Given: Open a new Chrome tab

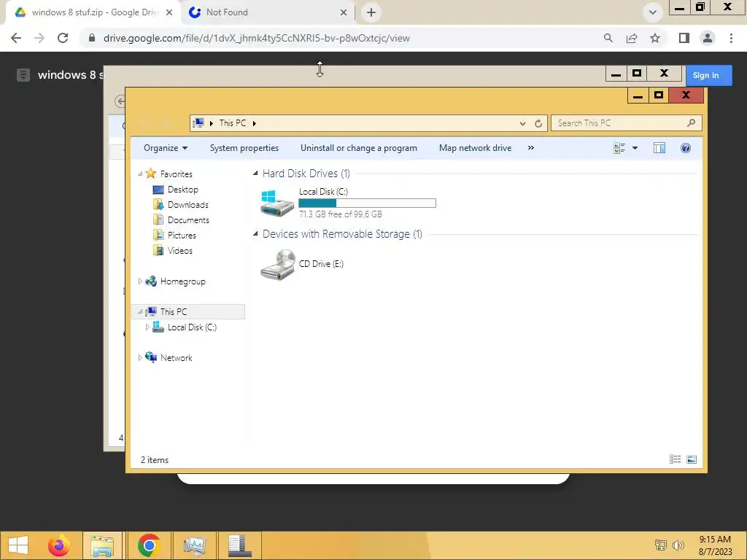Looking at the screenshot, I should (x=371, y=12).
